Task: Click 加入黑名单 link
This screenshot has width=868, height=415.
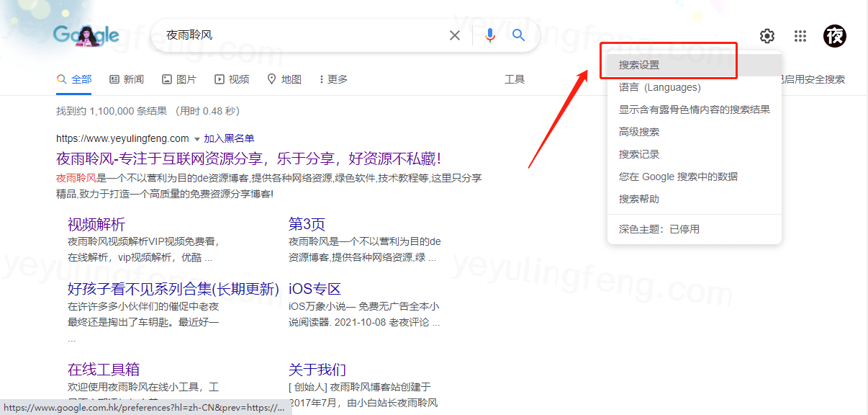Action: coord(229,138)
